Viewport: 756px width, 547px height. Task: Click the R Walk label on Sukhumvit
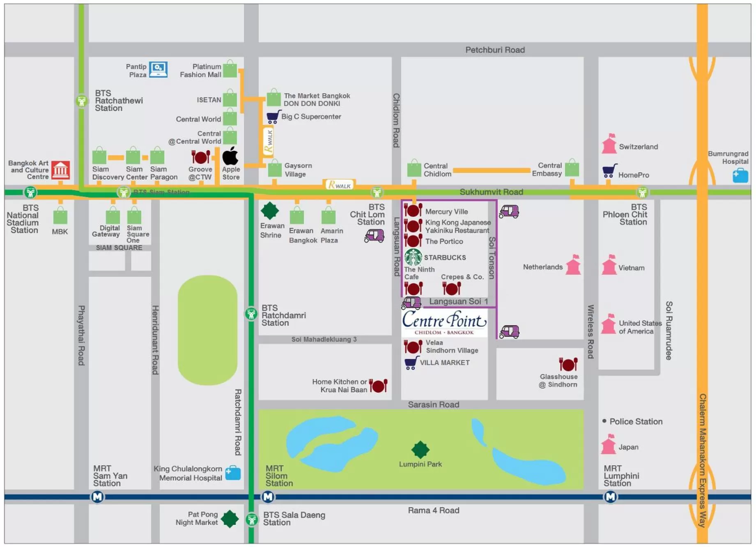(339, 185)
